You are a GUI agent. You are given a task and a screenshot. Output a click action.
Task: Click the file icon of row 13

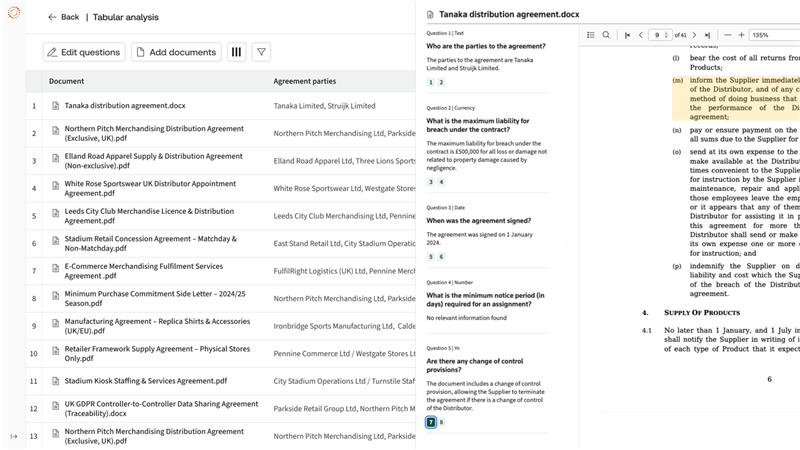point(56,434)
